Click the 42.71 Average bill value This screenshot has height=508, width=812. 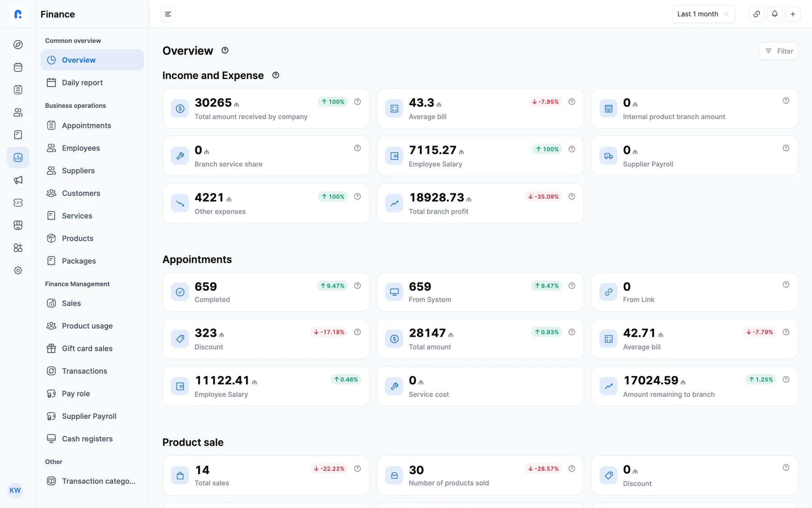pos(639,333)
